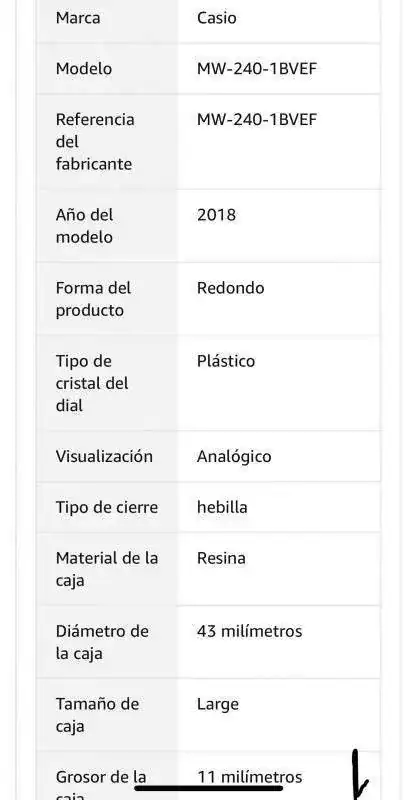417x800 pixels.
Task: Select the Plástico crystal value
Action: (226, 361)
